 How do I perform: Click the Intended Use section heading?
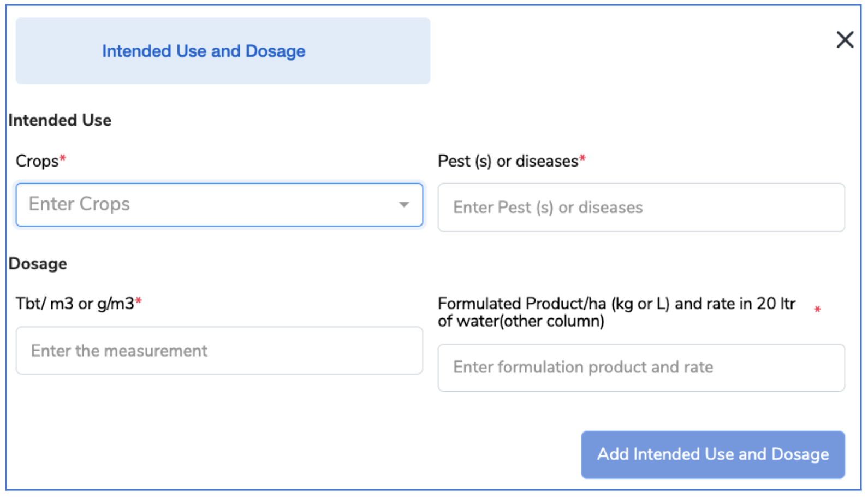coord(60,120)
